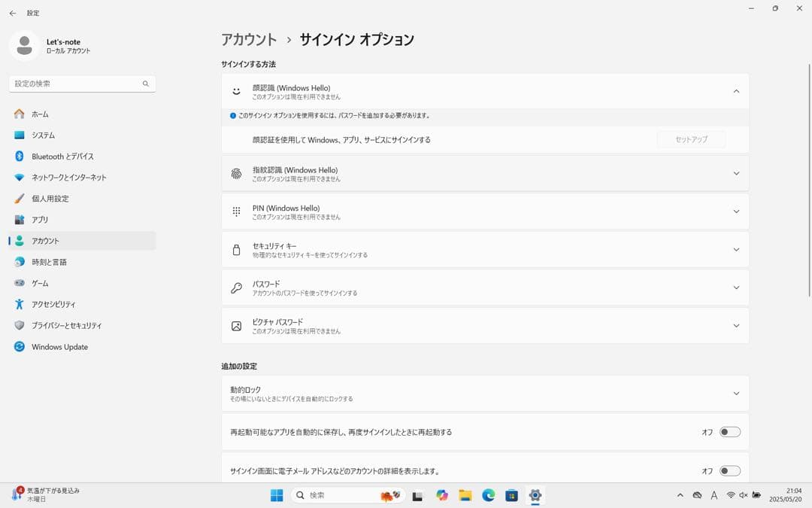Expand the PIN (Windows Hello) section

[x=736, y=211]
